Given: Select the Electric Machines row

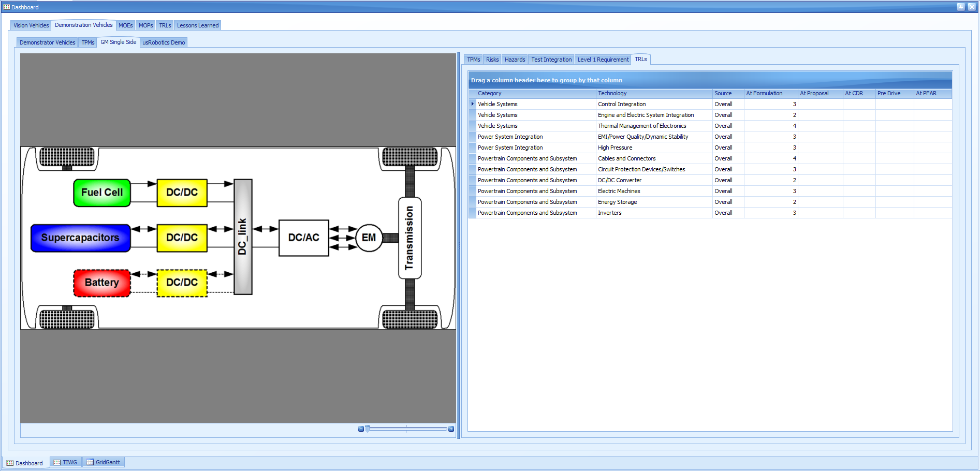Looking at the screenshot, I should [710, 191].
